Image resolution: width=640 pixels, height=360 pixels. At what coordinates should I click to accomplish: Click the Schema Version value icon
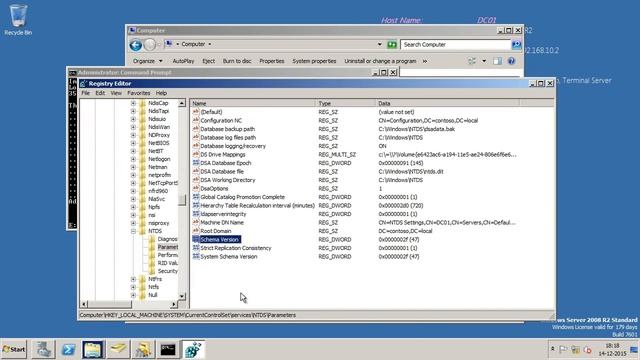click(x=196, y=239)
